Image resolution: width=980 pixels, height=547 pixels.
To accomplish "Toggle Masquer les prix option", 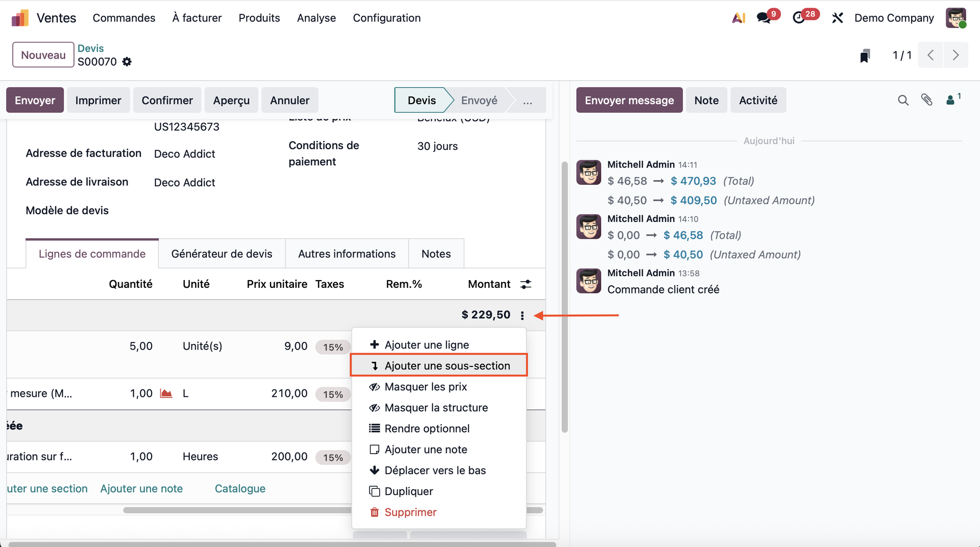I will [x=426, y=387].
